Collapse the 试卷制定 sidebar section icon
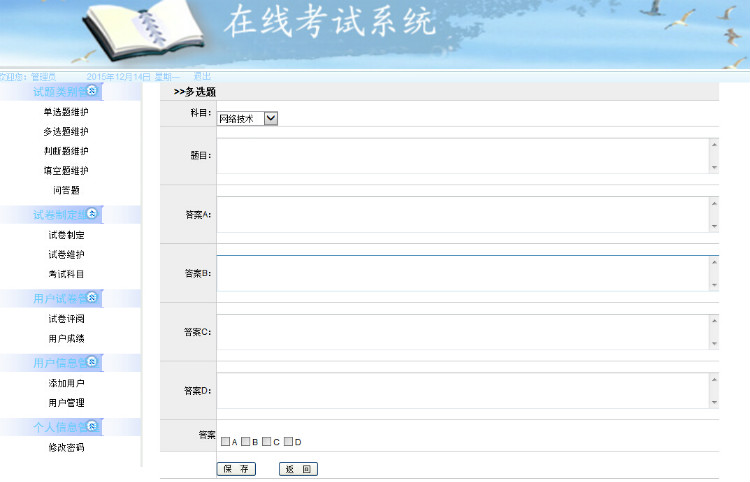Viewport: 750px width, 482px height. (92, 213)
